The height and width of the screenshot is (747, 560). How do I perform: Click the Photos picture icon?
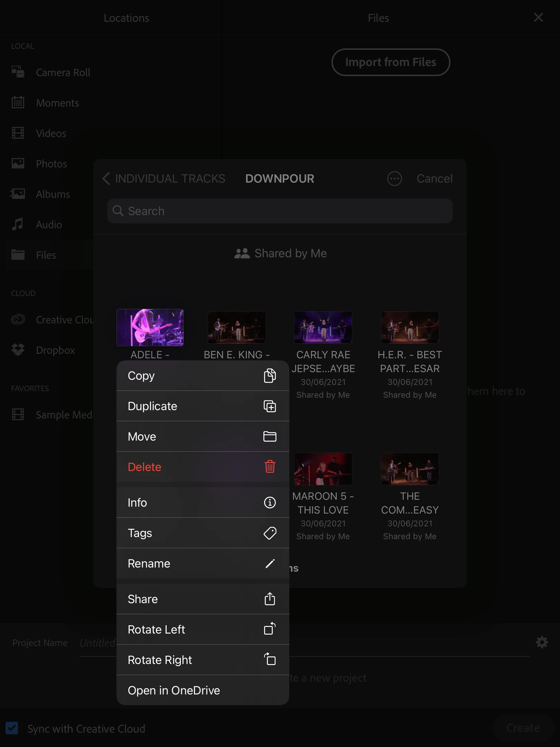18,163
